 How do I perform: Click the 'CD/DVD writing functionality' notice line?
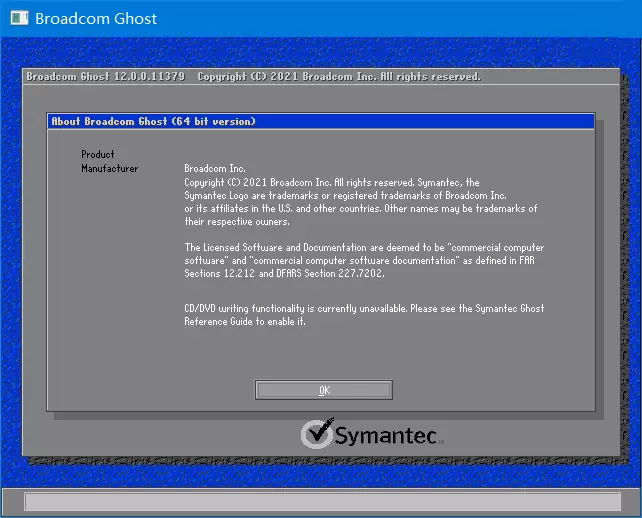click(x=364, y=308)
